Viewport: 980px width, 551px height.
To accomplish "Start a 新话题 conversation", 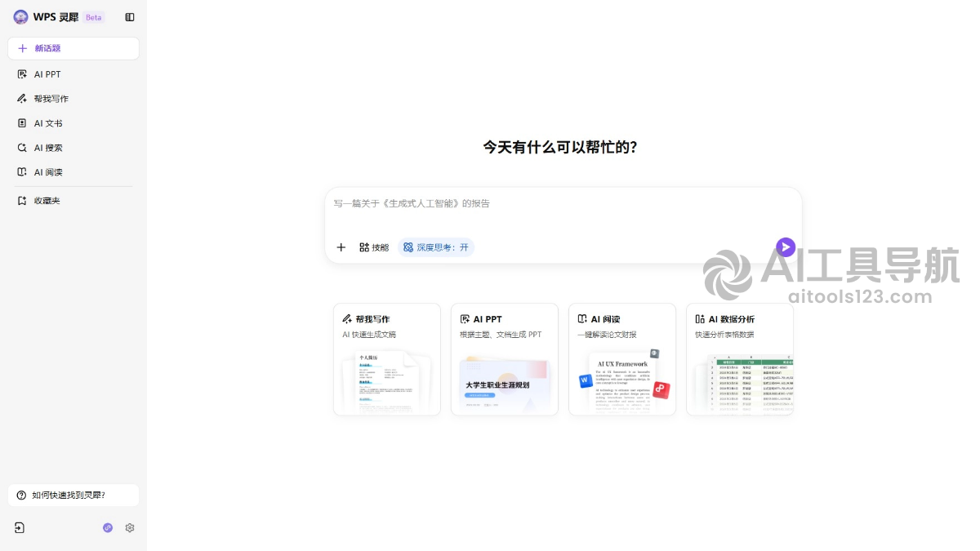I will point(73,48).
